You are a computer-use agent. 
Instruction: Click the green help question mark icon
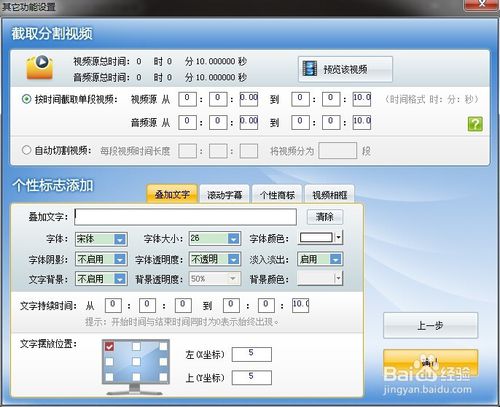click(475, 124)
